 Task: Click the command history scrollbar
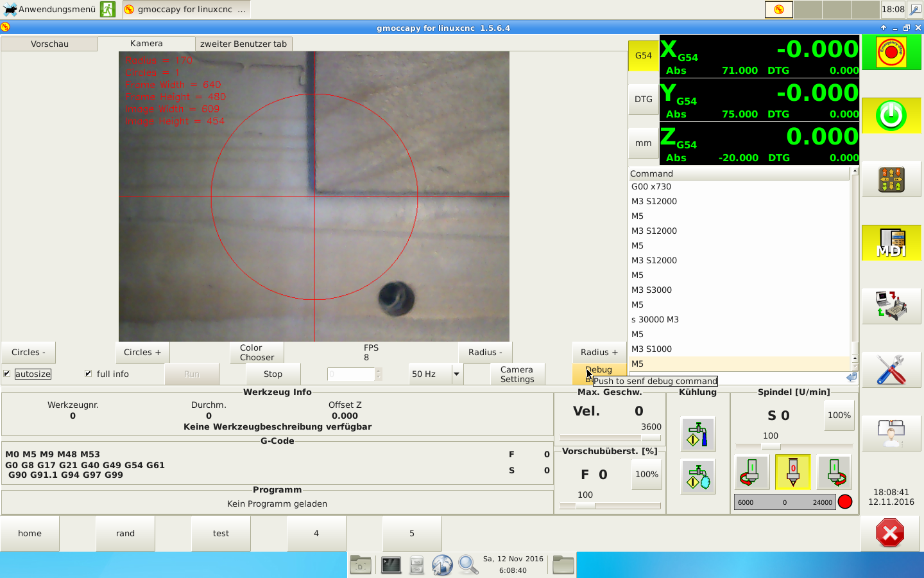tap(855, 270)
